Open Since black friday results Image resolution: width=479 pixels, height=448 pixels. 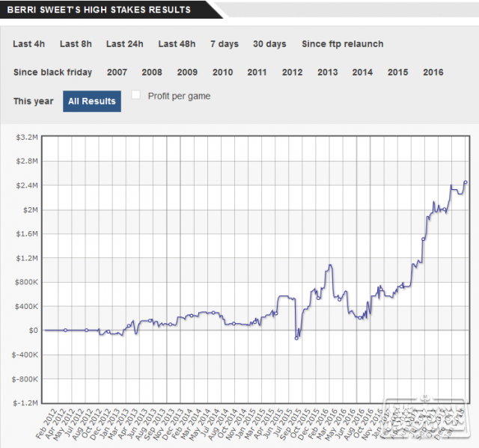[52, 73]
